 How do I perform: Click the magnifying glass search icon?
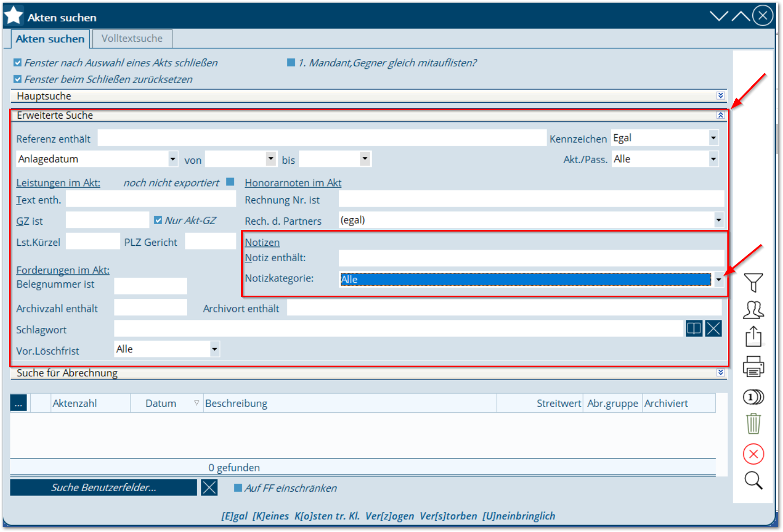tap(753, 480)
